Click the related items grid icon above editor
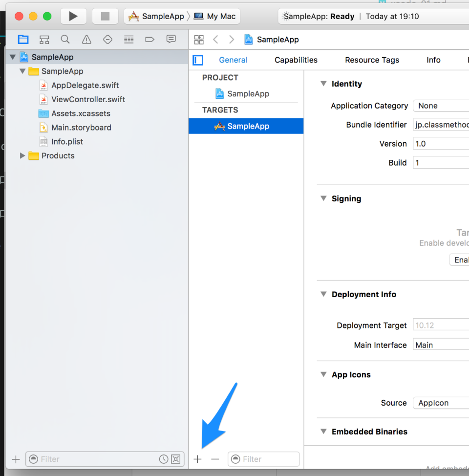The height and width of the screenshot is (476, 469). pyautogui.click(x=199, y=40)
